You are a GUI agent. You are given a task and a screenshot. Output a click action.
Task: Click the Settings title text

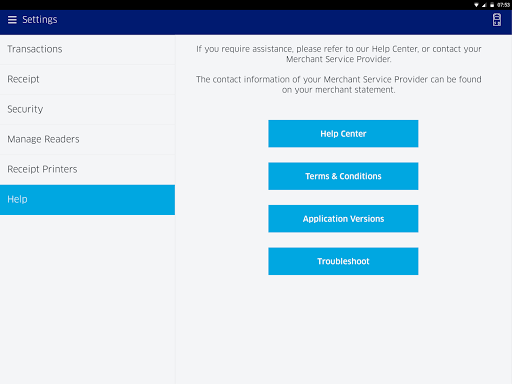pos(40,20)
